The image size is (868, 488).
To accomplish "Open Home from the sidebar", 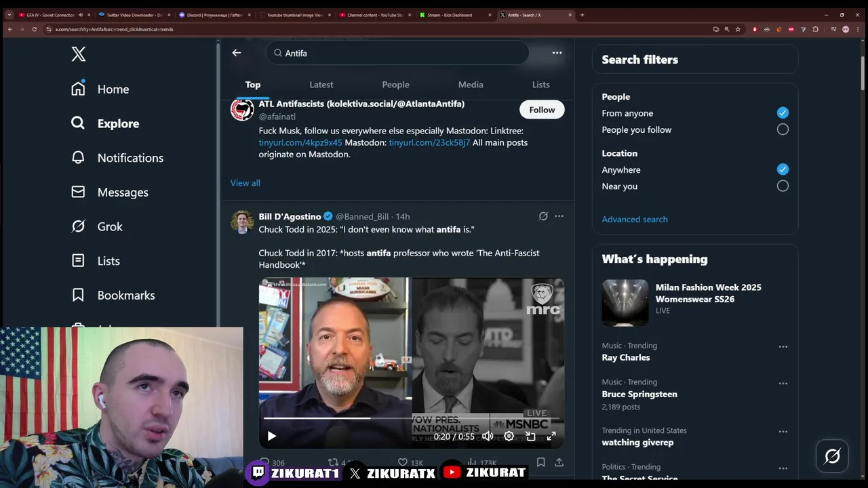I will [x=100, y=89].
